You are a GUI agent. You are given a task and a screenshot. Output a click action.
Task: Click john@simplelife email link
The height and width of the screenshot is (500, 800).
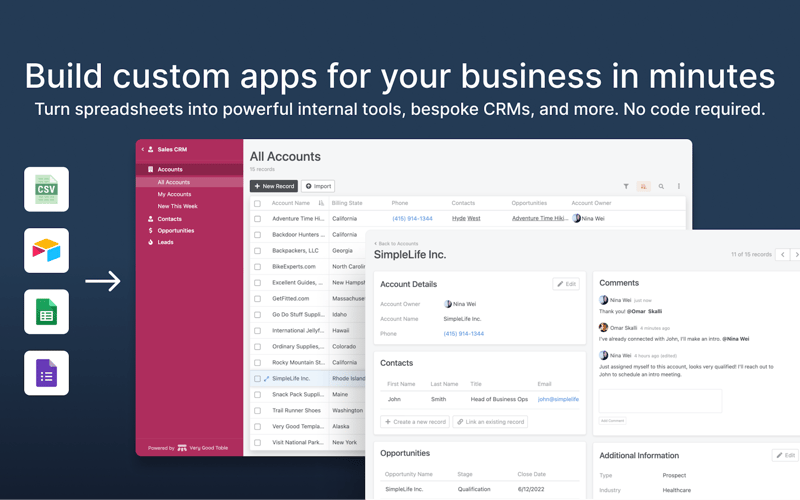558,399
